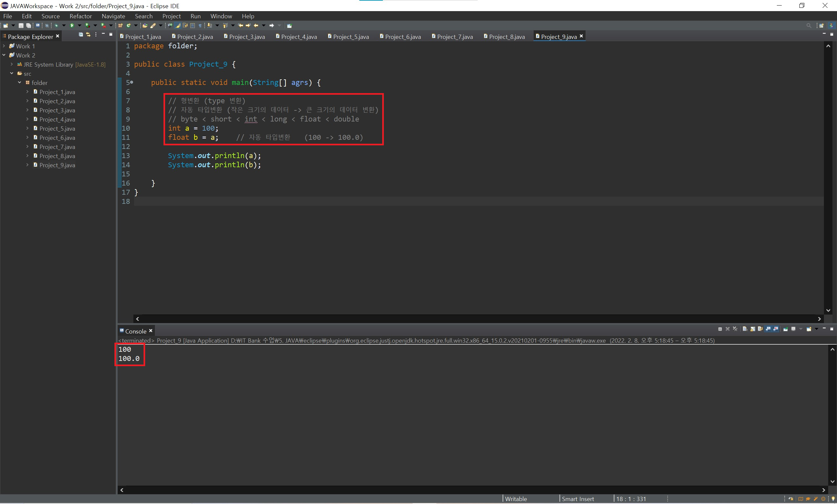Screen dimensions: 837x504
Task: Toggle Link with Editor in Package Explorer
Action: 88,35
